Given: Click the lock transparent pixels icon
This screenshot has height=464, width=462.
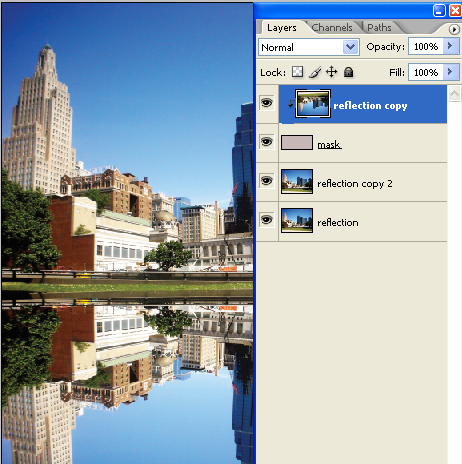Looking at the screenshot, I should (x=297, y=71).
